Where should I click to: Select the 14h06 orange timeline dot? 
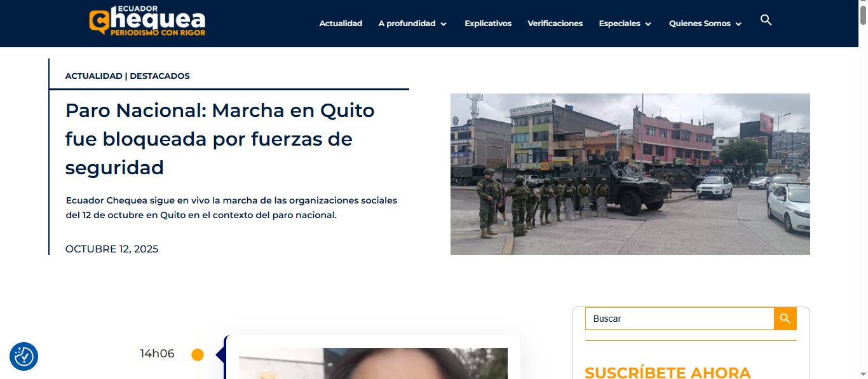pos(198,355)
